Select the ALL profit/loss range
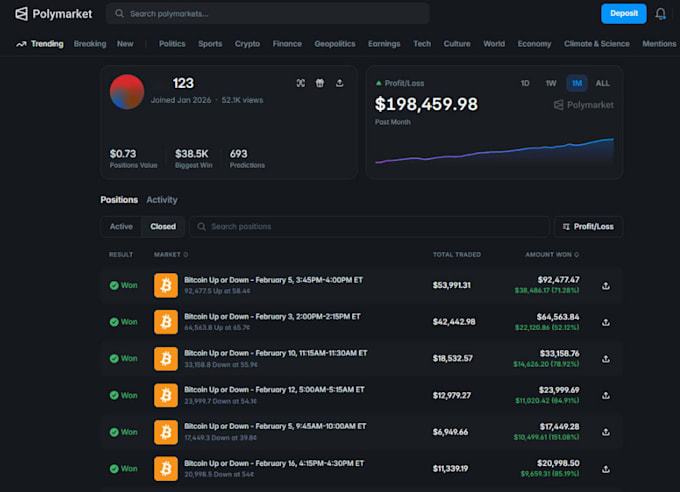 click(x=602, y=83)
